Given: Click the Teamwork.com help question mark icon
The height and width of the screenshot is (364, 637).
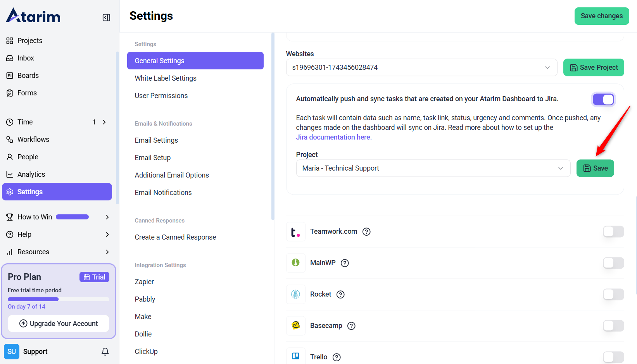Looking at the screenshot, I should click(366, 232).
